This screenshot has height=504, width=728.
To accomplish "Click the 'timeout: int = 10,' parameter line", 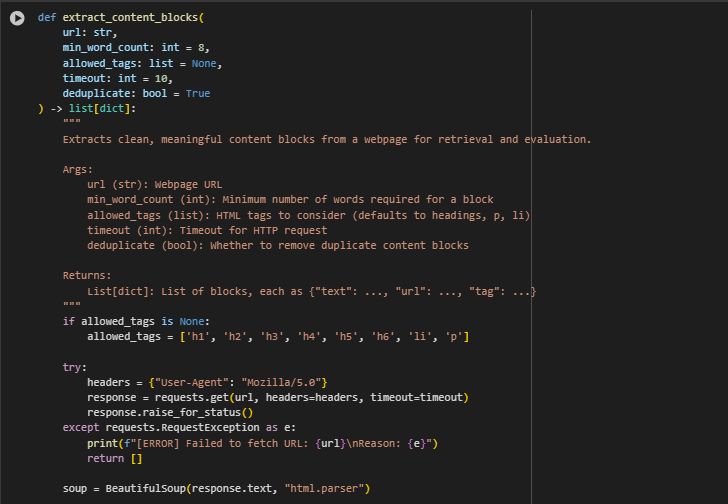I will pos(117,78).
